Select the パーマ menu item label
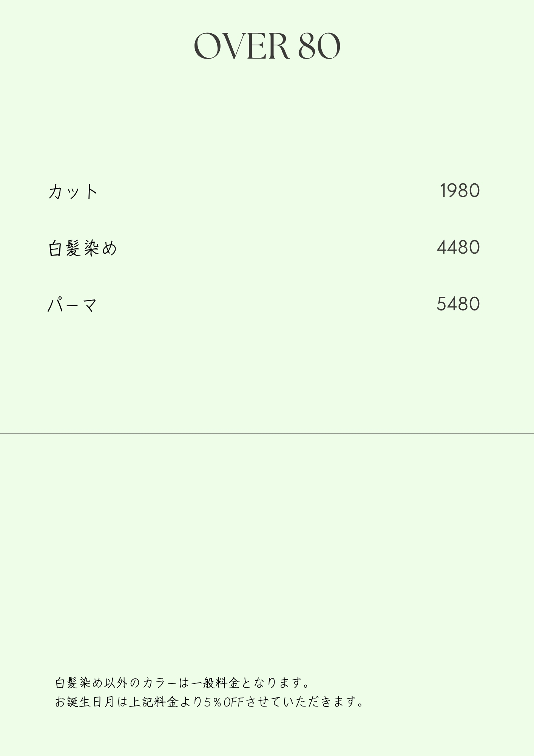The width and height of the screenshot is (534, 756). click(x=73, y=305)
